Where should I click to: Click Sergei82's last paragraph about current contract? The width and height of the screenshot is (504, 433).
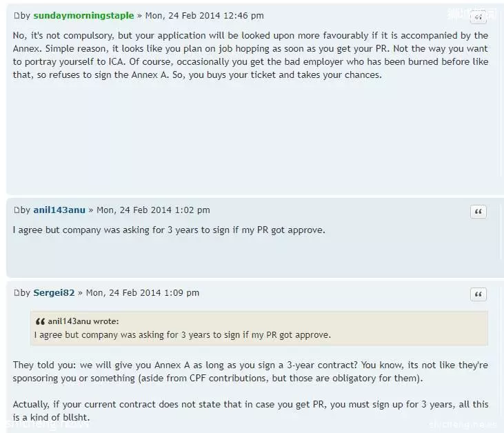pyautogui.click(x=250, y=411)
